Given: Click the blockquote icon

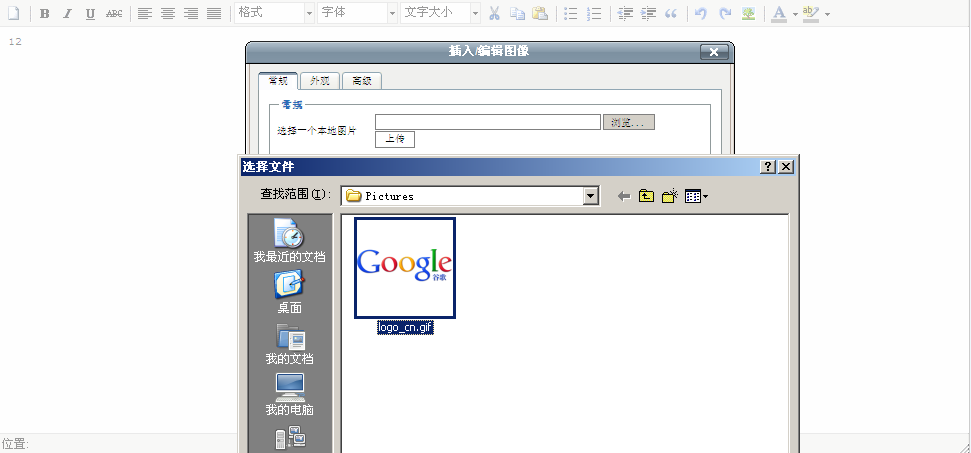Looking at the screenshot, I should click(671, 13).
